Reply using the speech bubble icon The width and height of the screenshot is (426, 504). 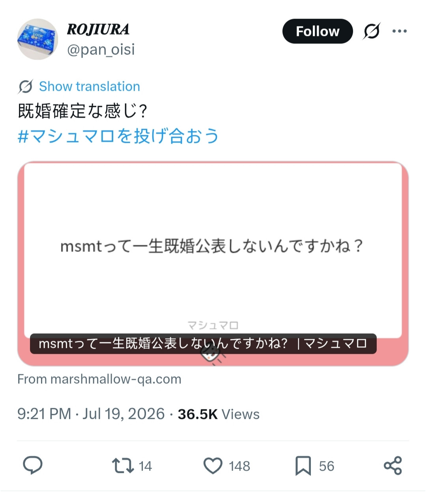(33, 466)
